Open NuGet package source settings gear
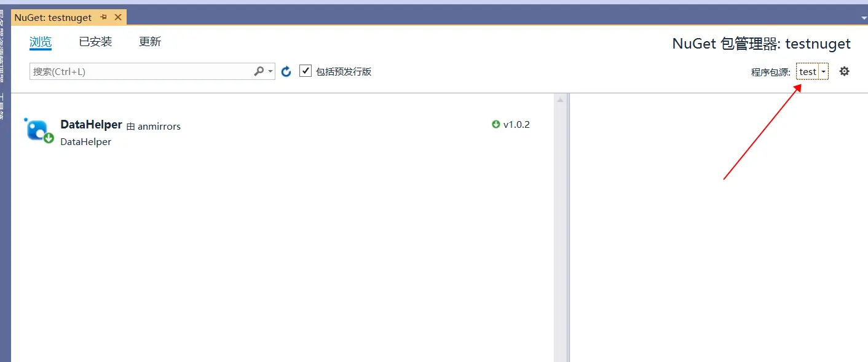Viewport: 868px width, 362px height. point(844,71)
